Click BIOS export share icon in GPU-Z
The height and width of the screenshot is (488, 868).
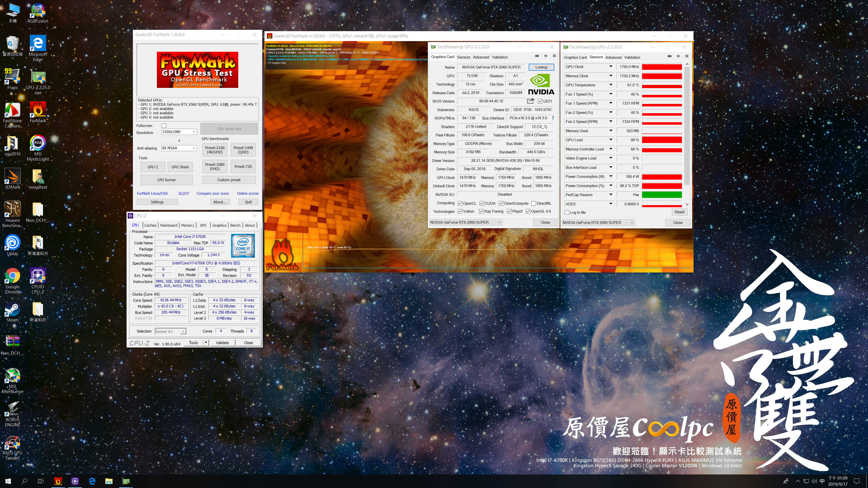530,101
